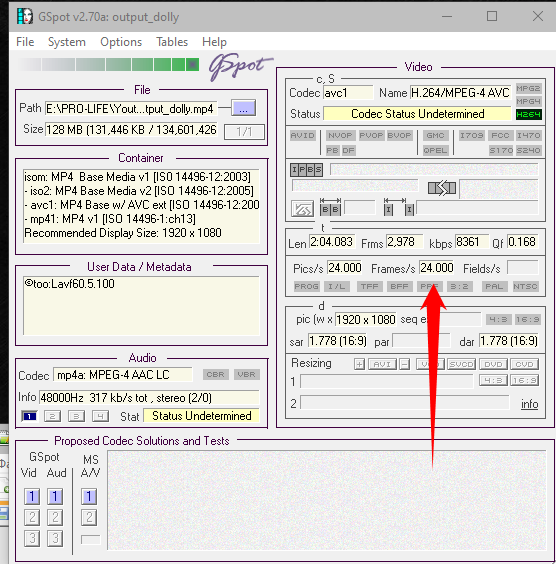Click the video Codec avc1 field
Screen dimensions: 556x564
pos(348,93)
